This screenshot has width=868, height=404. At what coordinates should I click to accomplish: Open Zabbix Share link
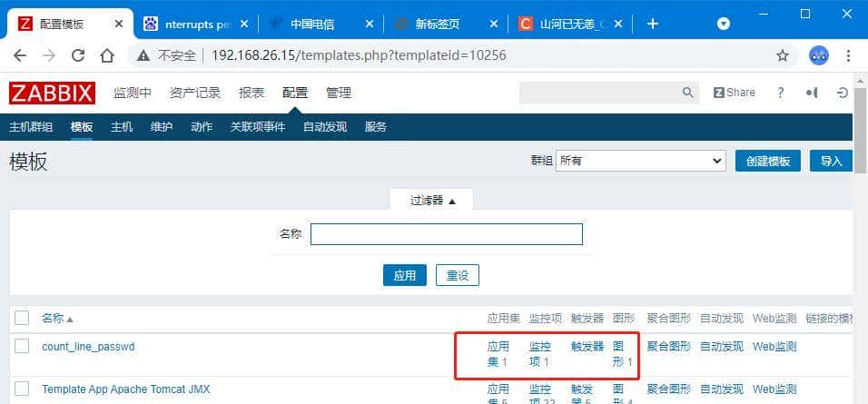734,93
